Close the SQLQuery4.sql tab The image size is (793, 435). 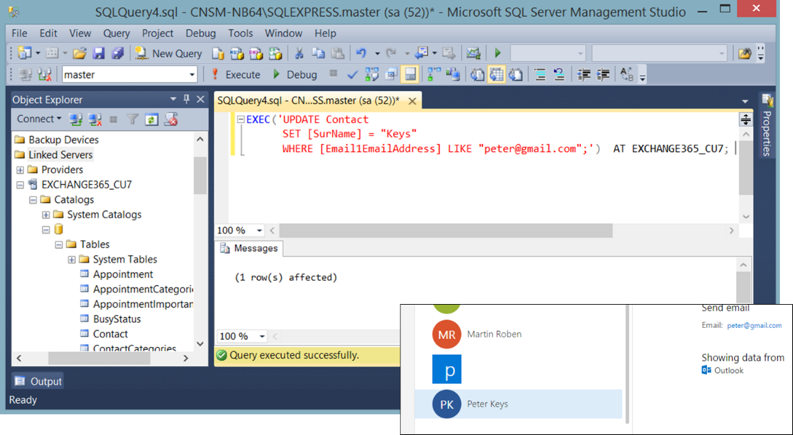412,101
